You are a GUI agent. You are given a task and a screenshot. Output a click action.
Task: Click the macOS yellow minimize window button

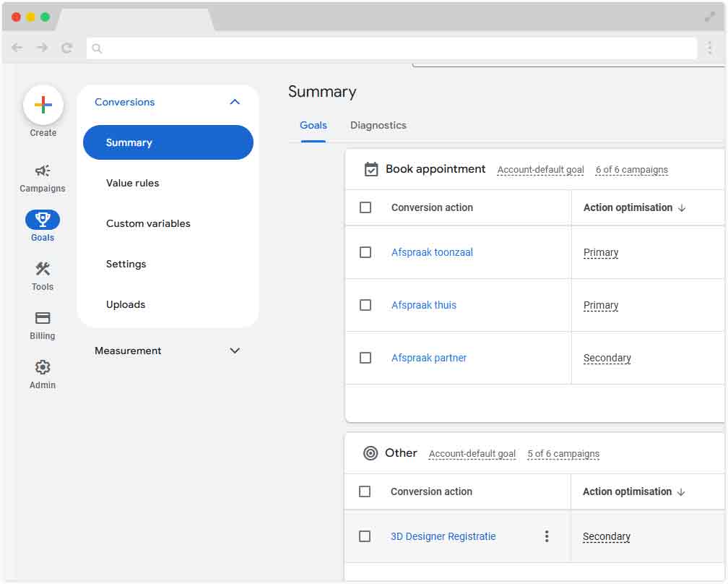click(30, 17)
